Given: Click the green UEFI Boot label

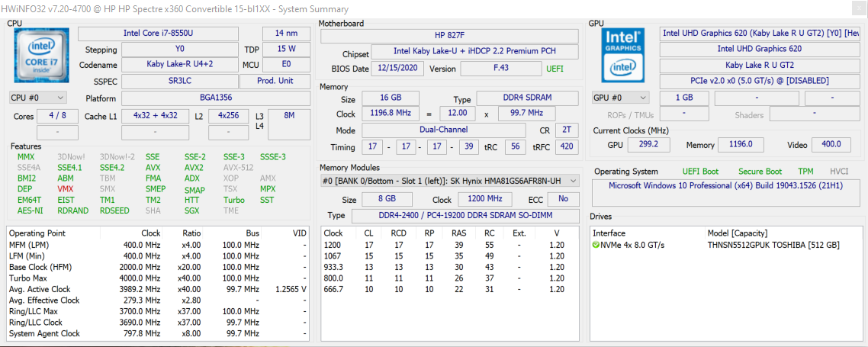Looking at the screenshot, I should pos(701,172).
